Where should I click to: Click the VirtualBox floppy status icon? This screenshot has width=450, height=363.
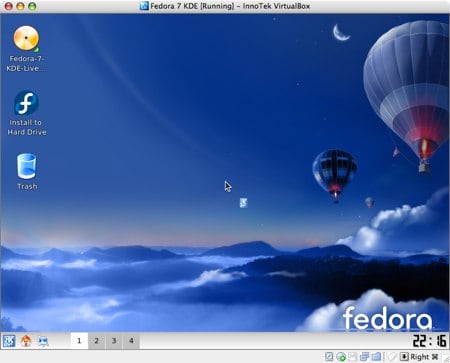353,357
